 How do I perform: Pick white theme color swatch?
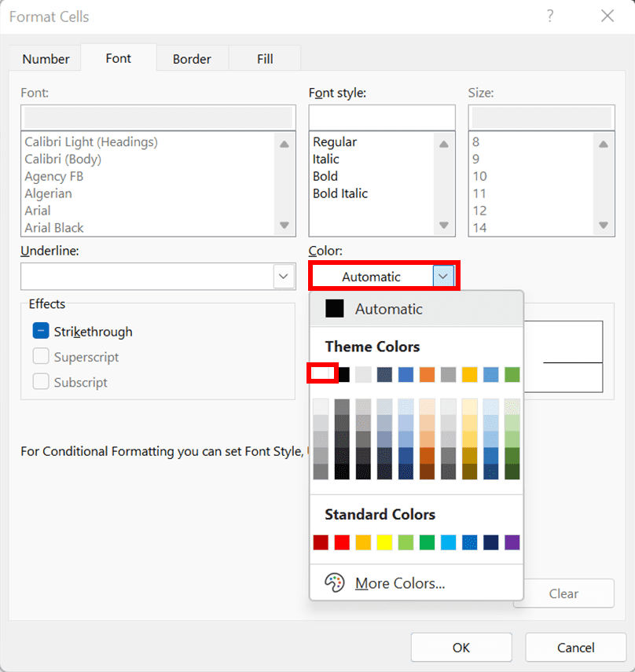[x=321, y=373]
